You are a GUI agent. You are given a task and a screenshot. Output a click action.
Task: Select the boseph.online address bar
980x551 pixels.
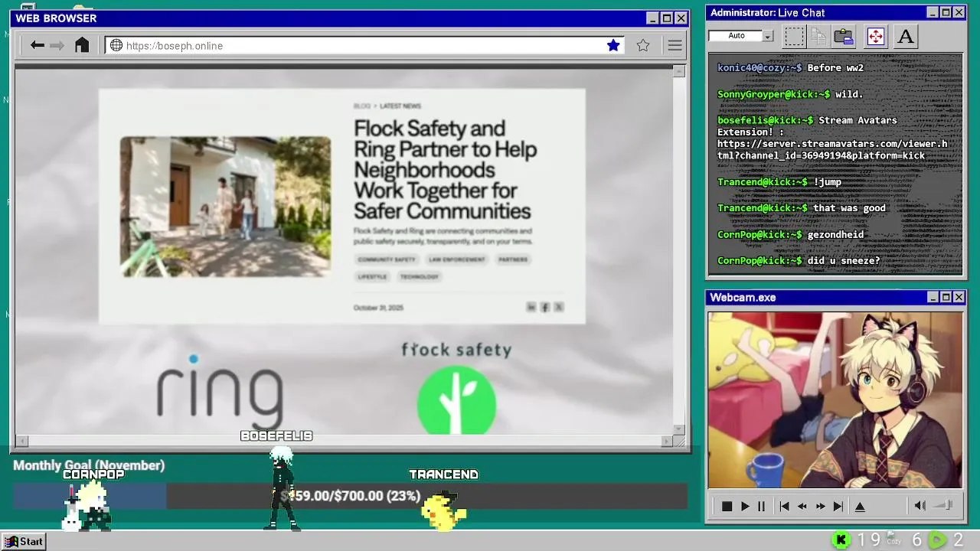click(364, 46)
